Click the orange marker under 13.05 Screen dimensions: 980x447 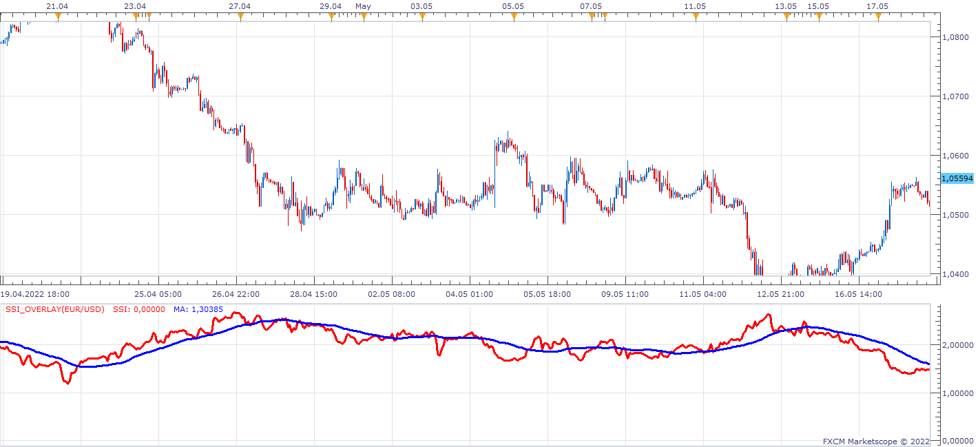click(786, 17)
